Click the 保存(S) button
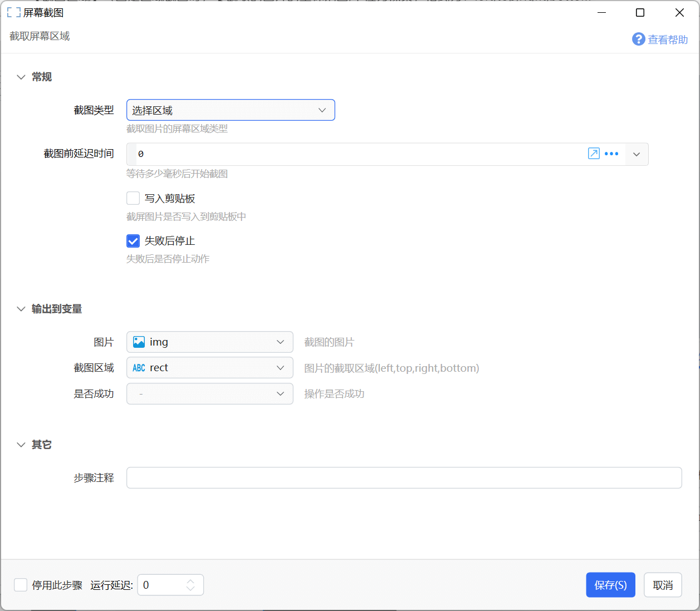This screenshot has height=611, width=700. pos(610,585)
